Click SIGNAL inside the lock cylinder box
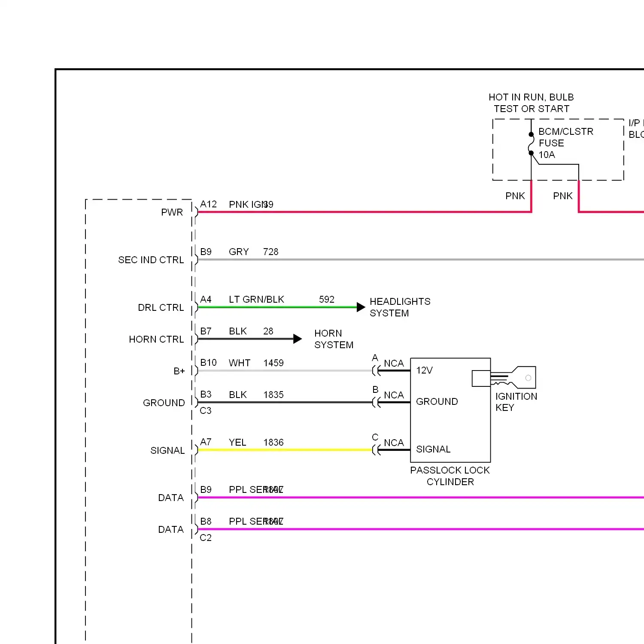The image size is (644, 644). click(433, 449)
